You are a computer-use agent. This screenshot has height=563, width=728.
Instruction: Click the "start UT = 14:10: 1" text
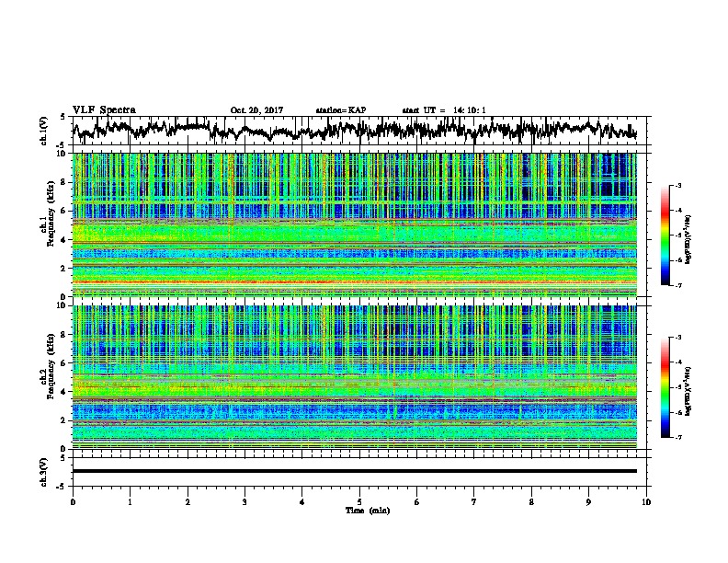[444, 110]
